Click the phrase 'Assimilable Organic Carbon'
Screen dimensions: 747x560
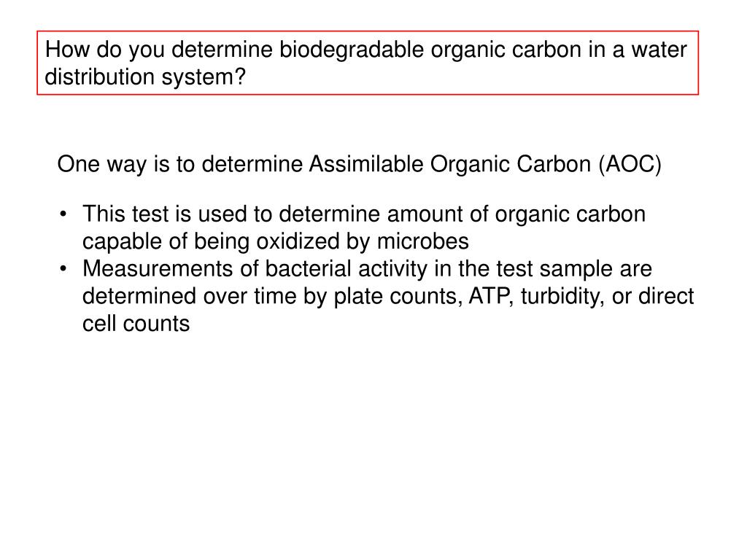450,164
